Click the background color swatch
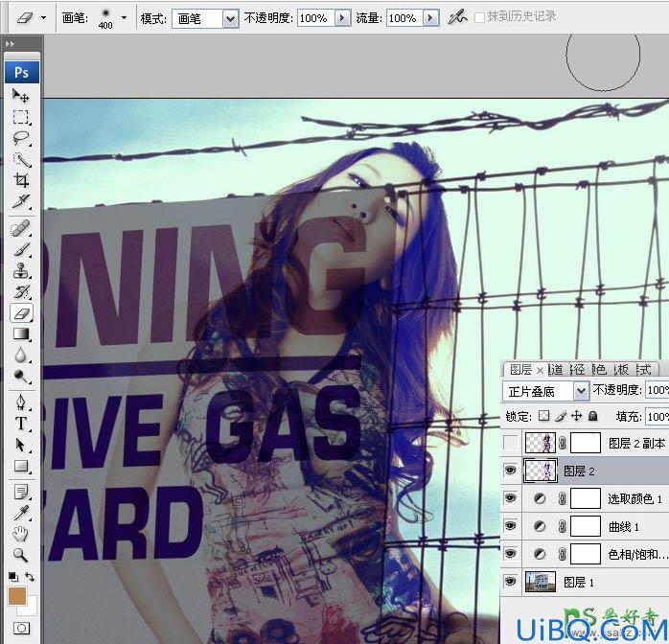Image resolution: width=669 pixels, height=644 pixels. [x=31, y=609]
